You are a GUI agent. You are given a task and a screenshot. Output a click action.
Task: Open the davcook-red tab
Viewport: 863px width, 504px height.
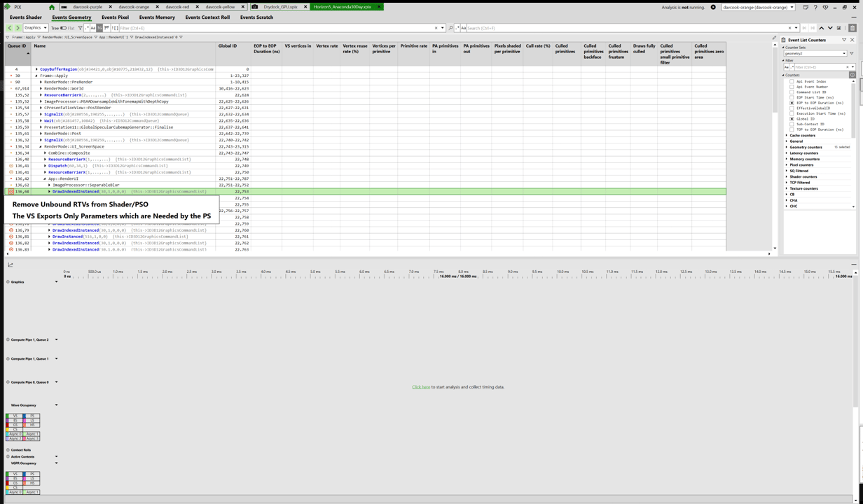pos(177,7)
